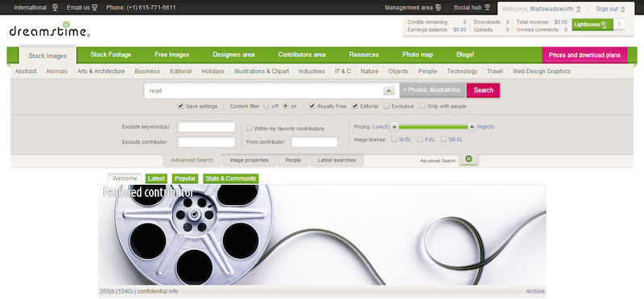The width and height of the screenshot is (644, 299).
Task: Click the Social hub dropdown icon
Action: click(487, 7)
